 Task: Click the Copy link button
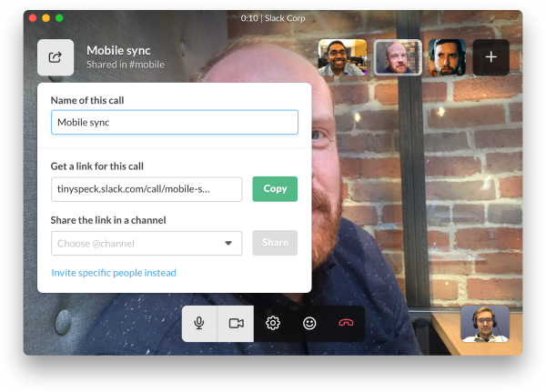275,189
